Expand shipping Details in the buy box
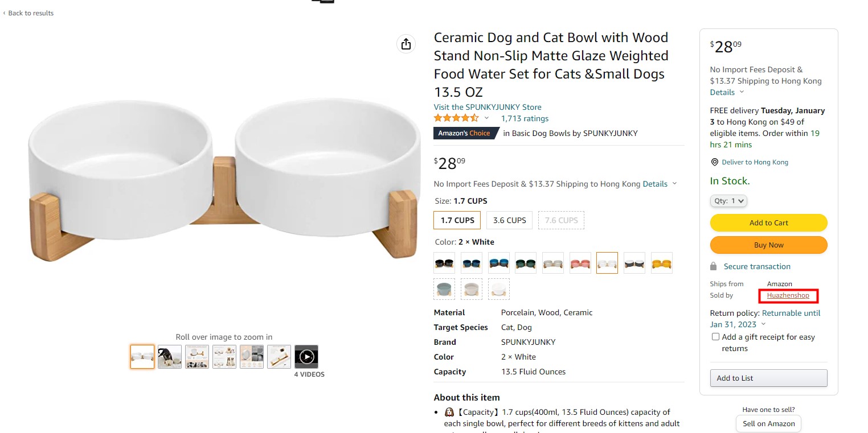This screenshot has height=433, width=868. 727,92
